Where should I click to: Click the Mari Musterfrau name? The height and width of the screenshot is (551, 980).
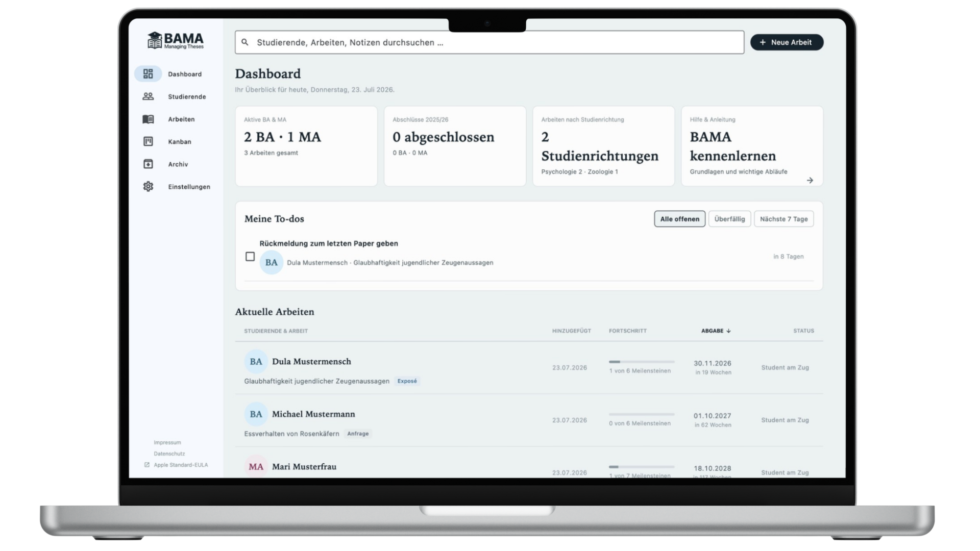pos(304,466)
